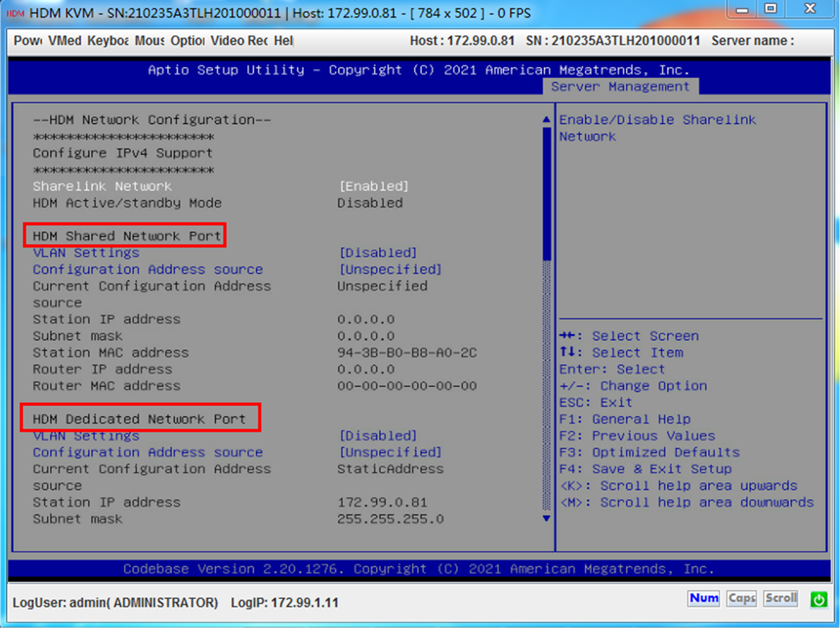Click Station IP address 172.99.0.81 value

click(382, 502)
